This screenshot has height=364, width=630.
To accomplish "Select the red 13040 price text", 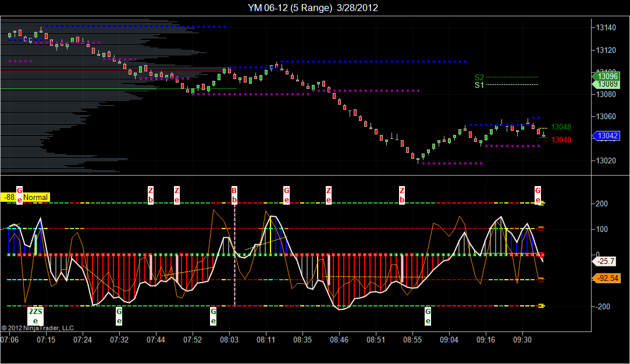I will (561, 140).
